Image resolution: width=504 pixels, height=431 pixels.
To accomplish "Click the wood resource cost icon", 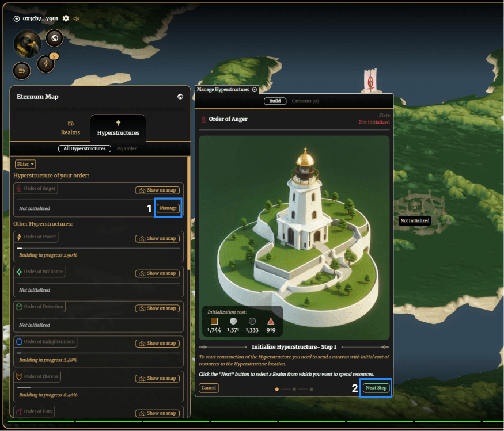I will (214, 321).
